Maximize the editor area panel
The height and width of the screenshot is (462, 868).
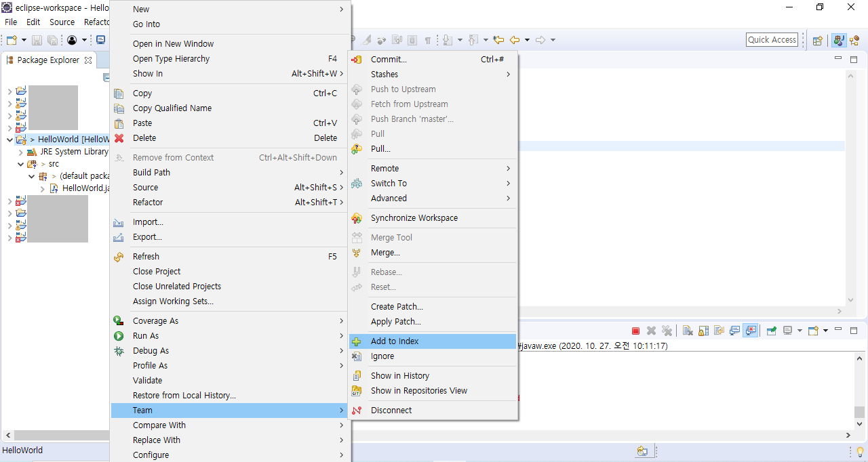[853, 60]
